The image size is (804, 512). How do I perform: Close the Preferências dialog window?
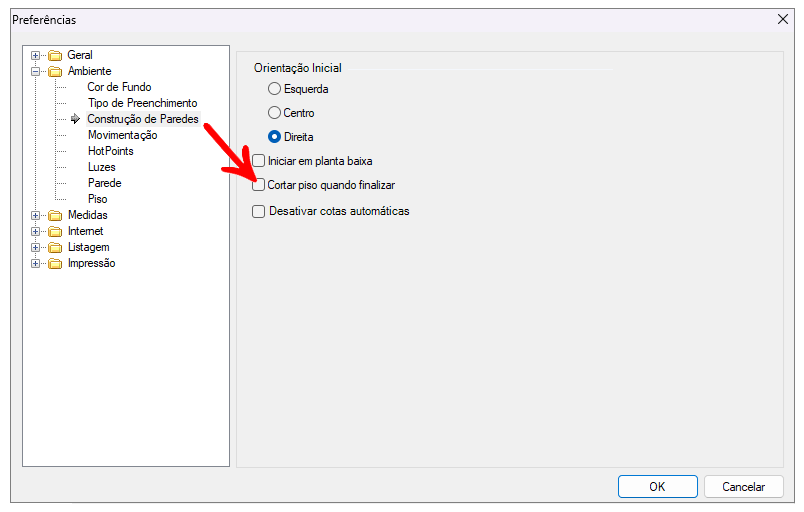pyautogui.click(x=782, y=19)
